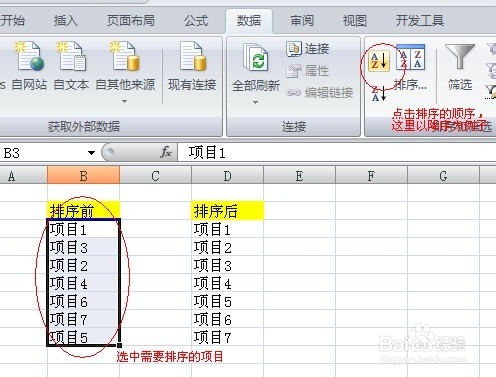This screenshot has width=496, height=377.
Task: Expand From Other Sources dropdown arrow
Action: pos(125,101)
